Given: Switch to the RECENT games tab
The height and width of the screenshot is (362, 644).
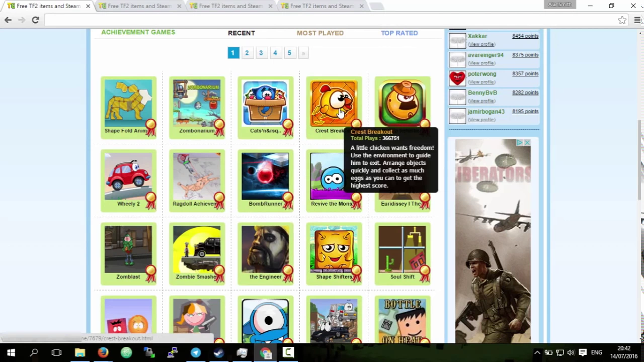Looking at the screenshot, I should coord(242,33).
